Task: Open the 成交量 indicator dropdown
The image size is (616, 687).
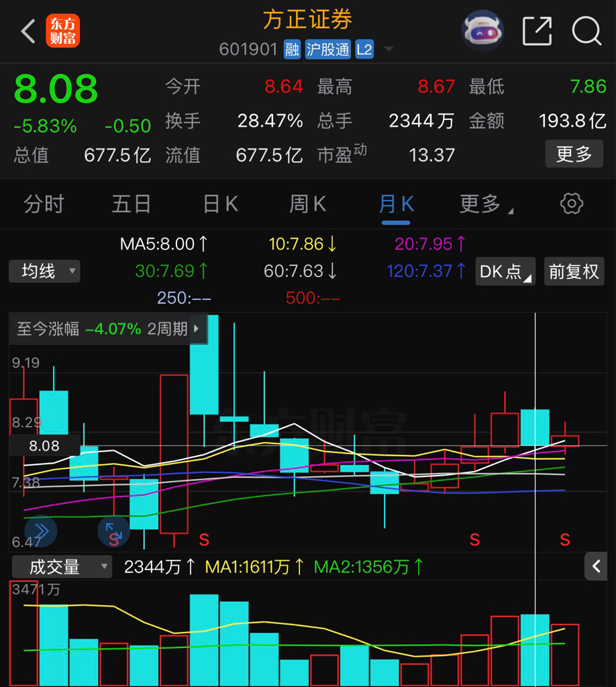Action: pyautogui.click(x=62, y=566)
